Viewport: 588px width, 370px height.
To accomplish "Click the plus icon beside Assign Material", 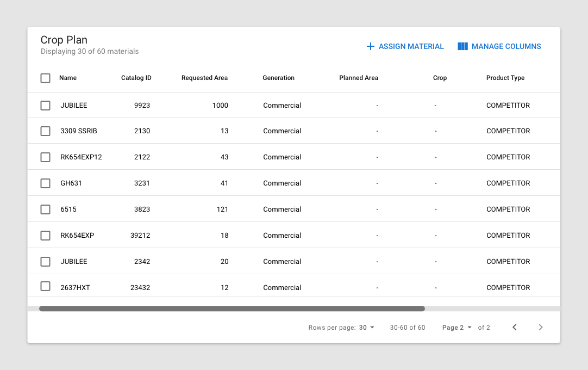I will tap(371, 47).
